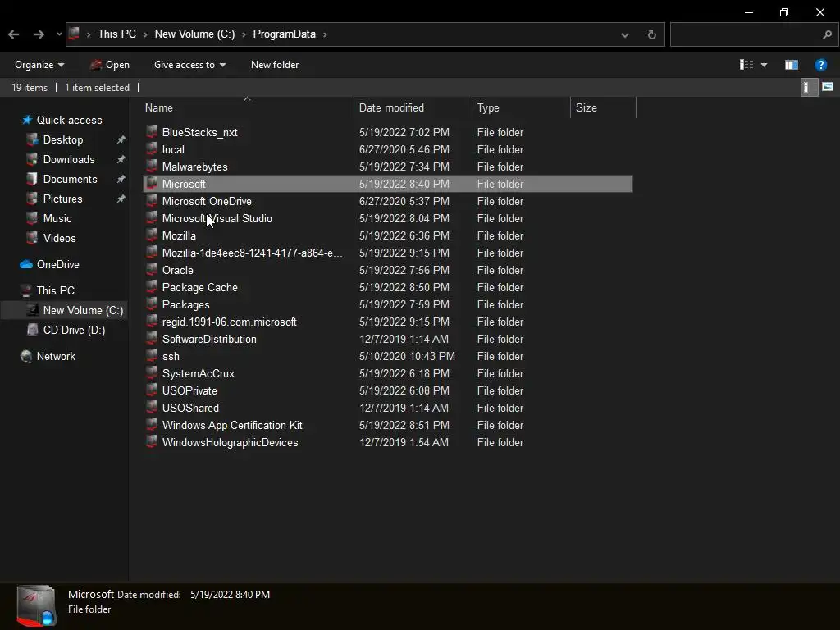840x630 pixels.
Task: Select Network in sidebar
Action: click(56, 356)
